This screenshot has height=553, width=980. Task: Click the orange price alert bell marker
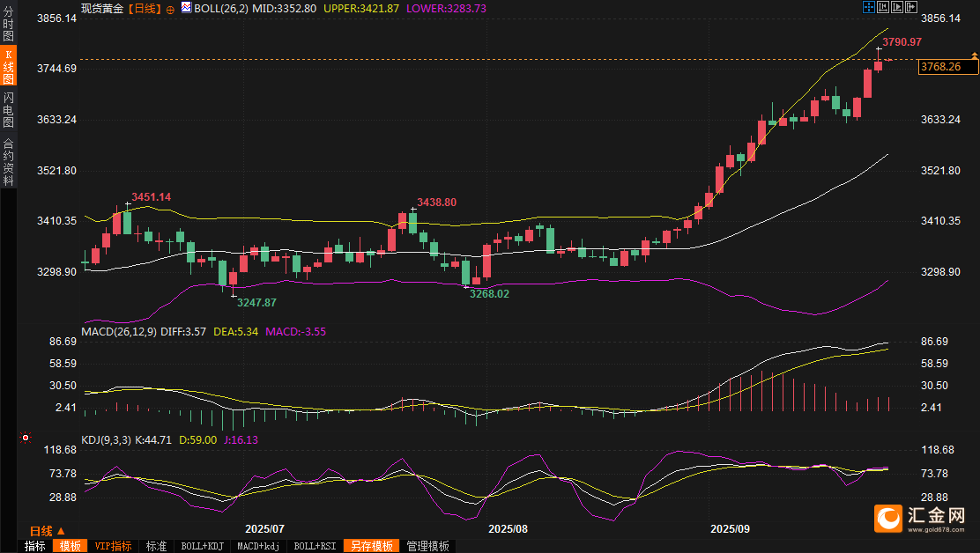pos(974,56)
